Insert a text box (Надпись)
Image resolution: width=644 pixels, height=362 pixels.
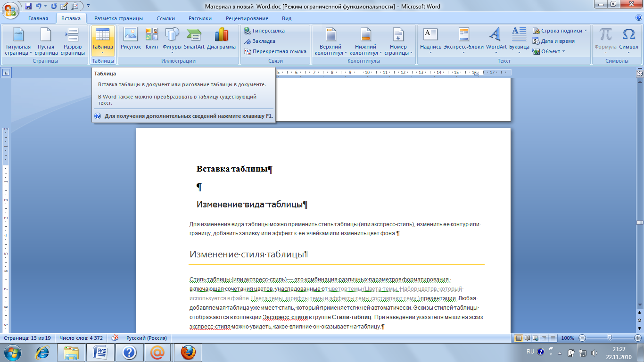(430, 41)
